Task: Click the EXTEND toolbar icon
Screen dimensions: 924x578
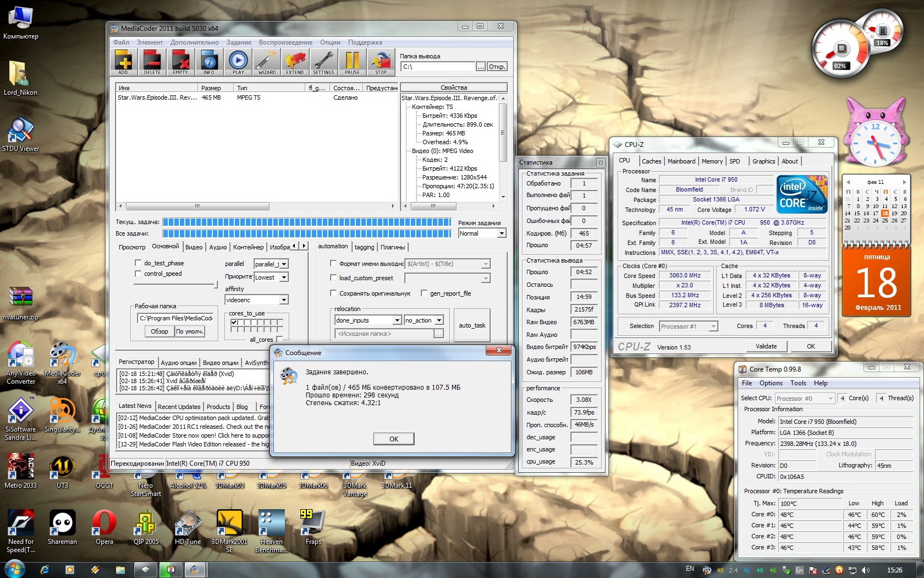Action: pos(295,62)
